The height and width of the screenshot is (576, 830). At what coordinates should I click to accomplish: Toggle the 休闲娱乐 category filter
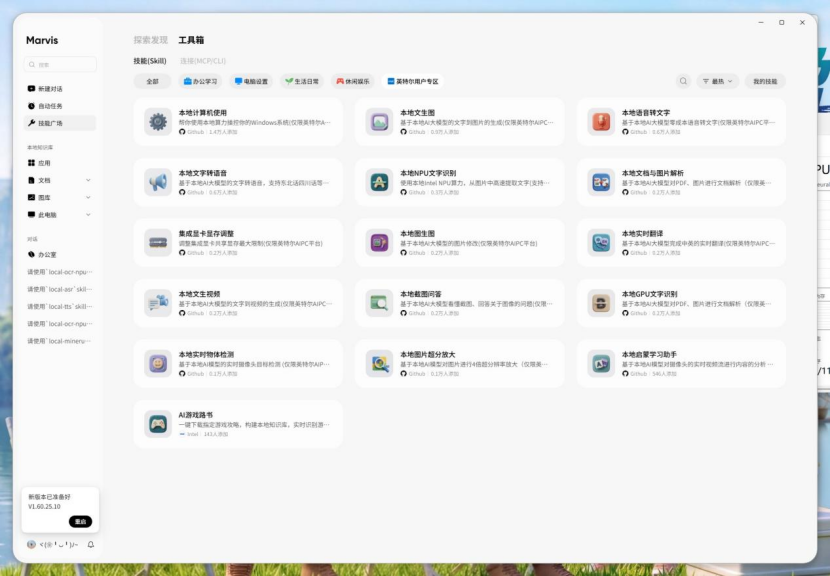point(353,82)
